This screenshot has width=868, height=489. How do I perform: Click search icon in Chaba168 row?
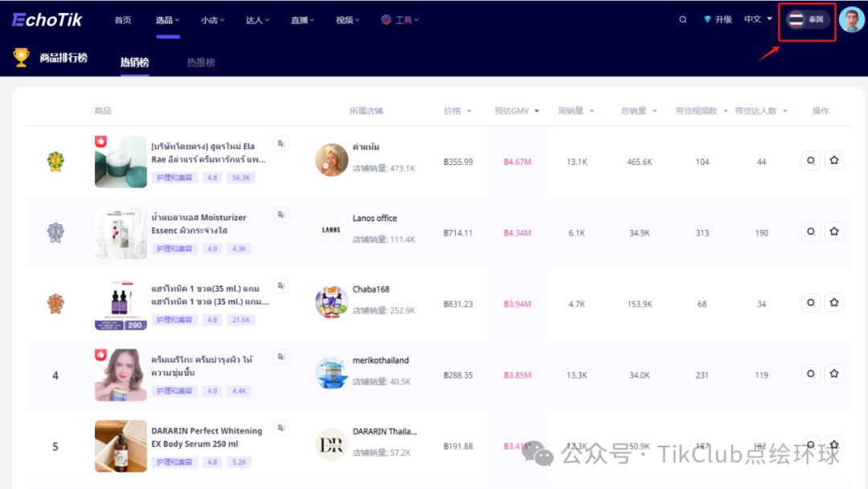tap(811, 303)
